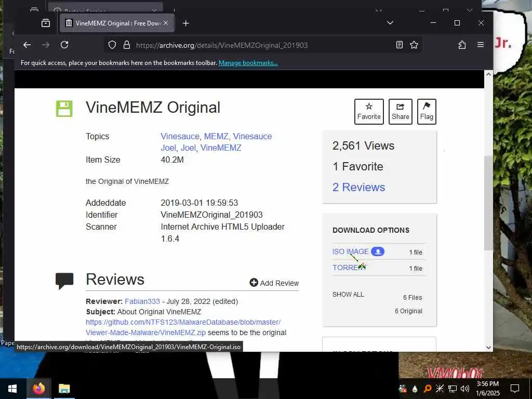Reload the archive.org page
532x399 pixels.
click(x=64, y=45)
